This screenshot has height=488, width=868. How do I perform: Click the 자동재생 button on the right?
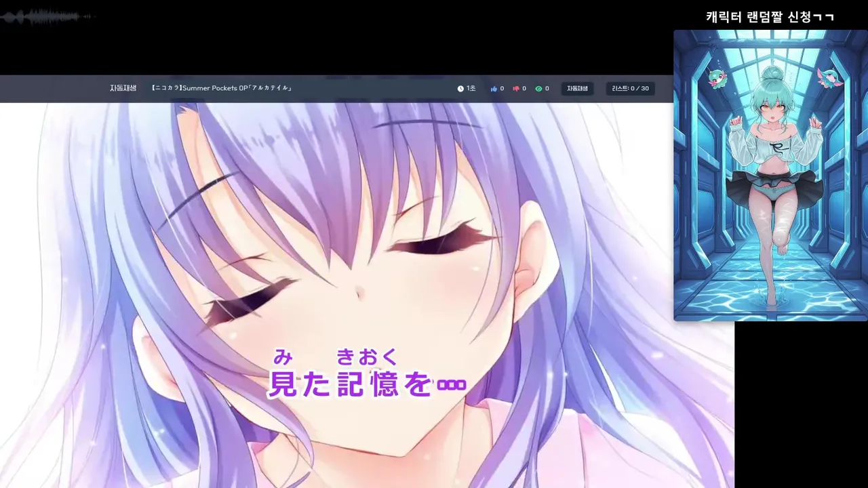click(x=577, y=89)
